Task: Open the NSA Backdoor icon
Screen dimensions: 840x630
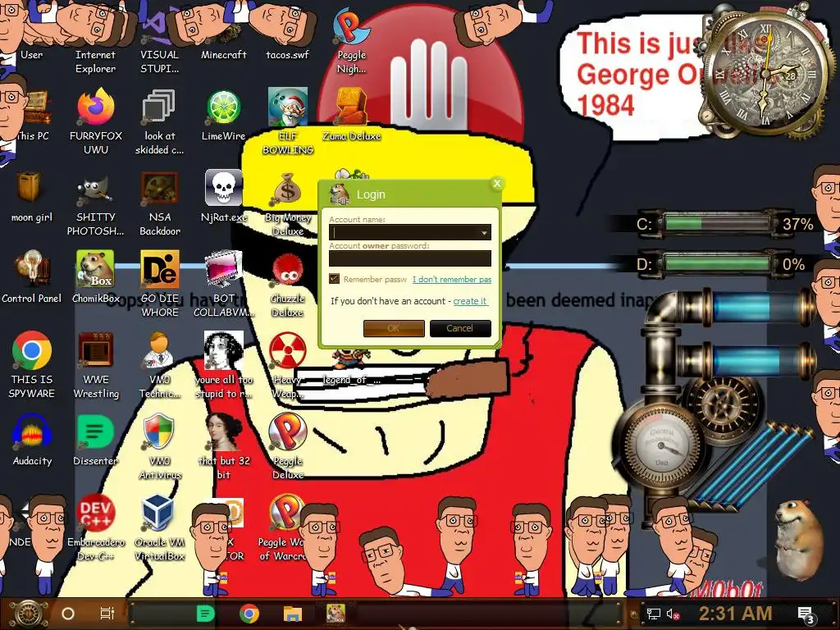Action: click(159, 203)
